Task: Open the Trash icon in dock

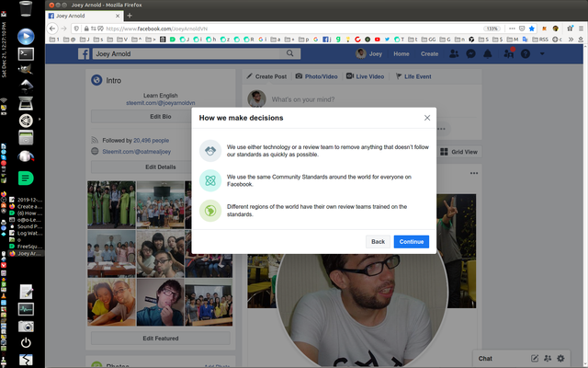Action: point(26,9)
